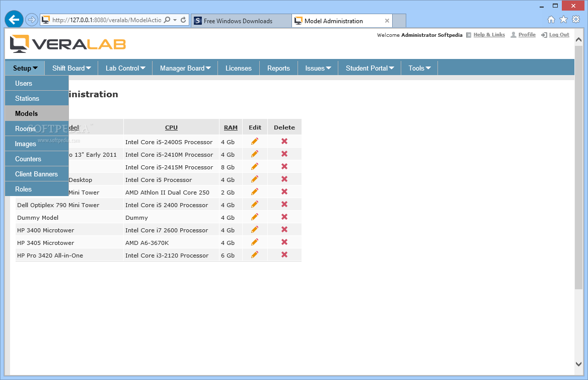The image size is (588, 380).
Task: Edit the Dummy Model entry
Action: [x=255, y=217]
